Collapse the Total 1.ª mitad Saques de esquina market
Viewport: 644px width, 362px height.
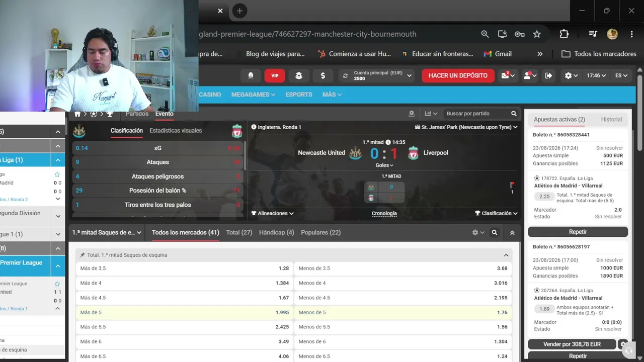pyautogui.click(x=506, y=255)
